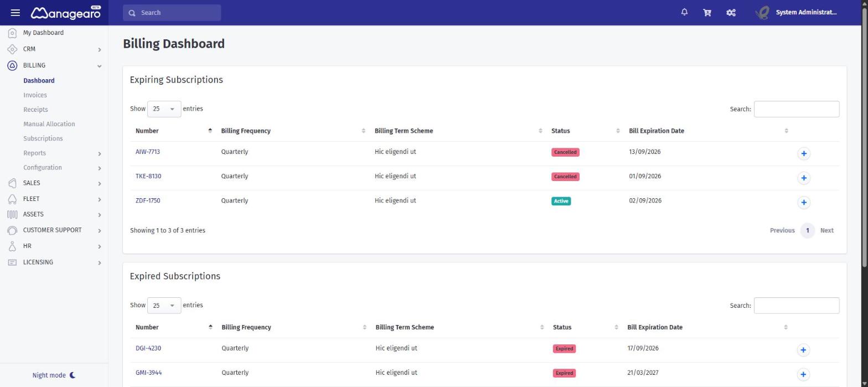The width and height of the screenshot is (868, 387).
Task: Open Invoices in Billing menu
Action: click(x=35, y=95)
